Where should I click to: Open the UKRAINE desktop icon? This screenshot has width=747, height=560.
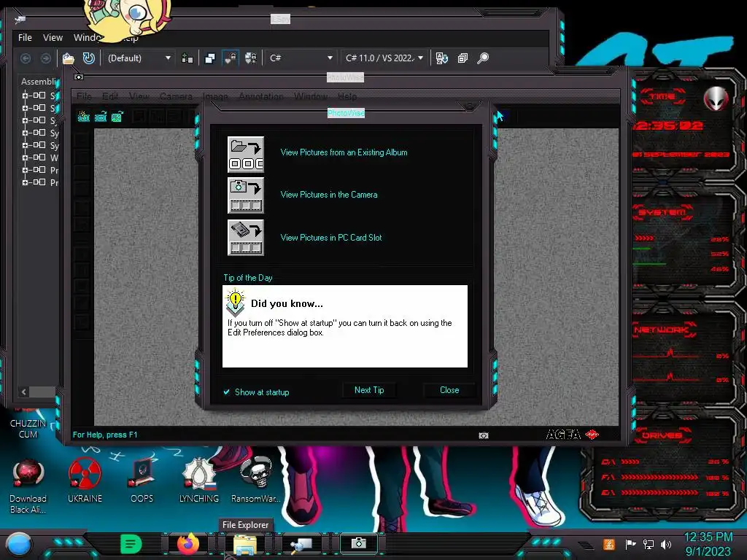85,480
